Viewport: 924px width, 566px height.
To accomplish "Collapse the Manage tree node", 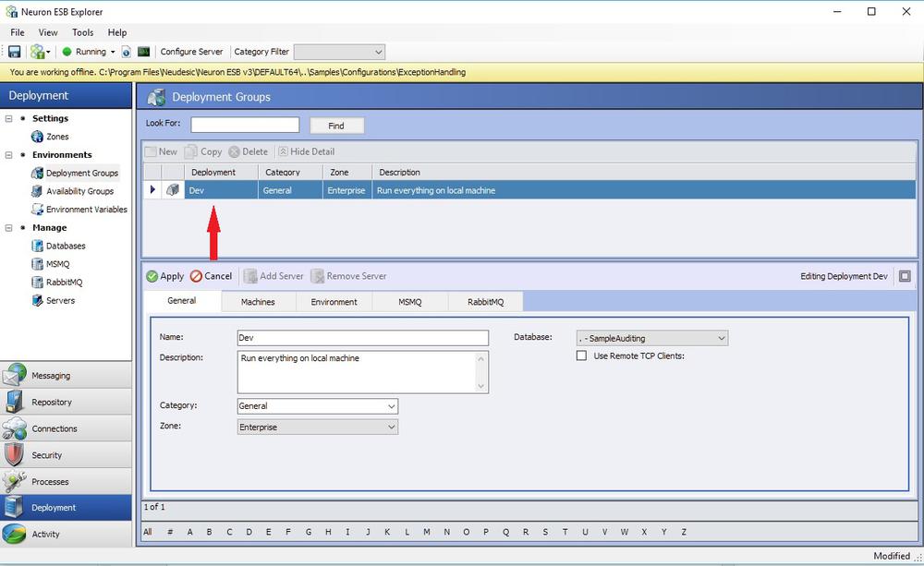I will [x=9, y=228].
